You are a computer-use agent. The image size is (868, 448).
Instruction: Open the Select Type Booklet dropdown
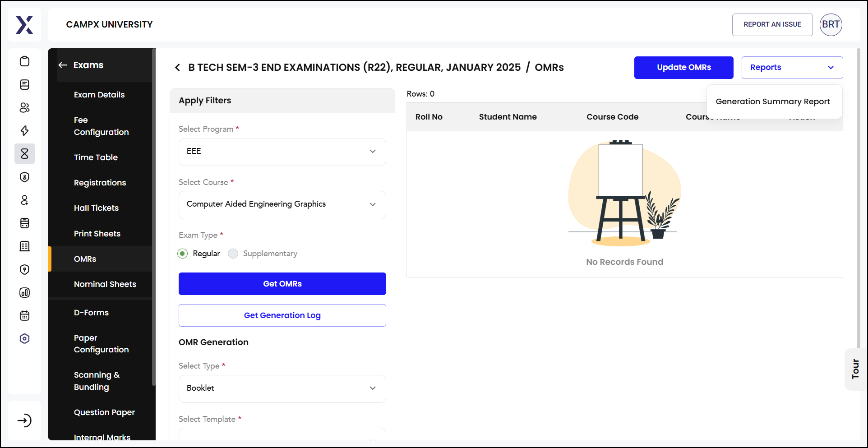pyautogui.click(x=282, y=388)
